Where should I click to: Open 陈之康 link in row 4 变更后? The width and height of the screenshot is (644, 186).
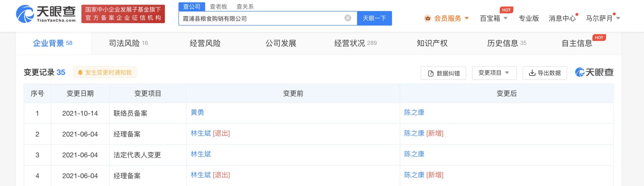pyautogui.click(x=414, y=175)
